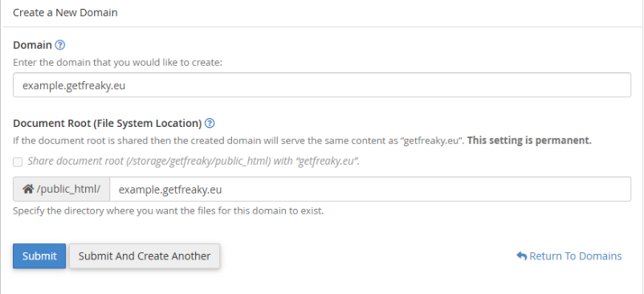
Task: Focus the Domain text input field
Action: (322, 85)
